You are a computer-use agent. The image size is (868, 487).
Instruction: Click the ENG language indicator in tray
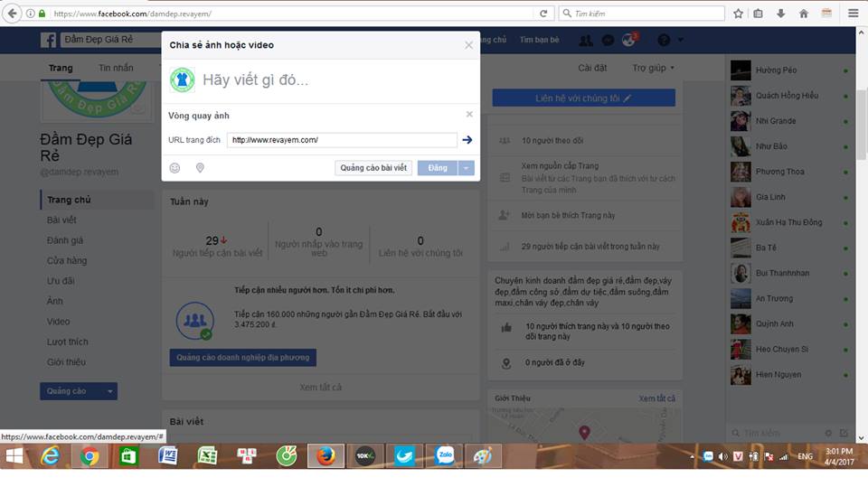(805, 456)
